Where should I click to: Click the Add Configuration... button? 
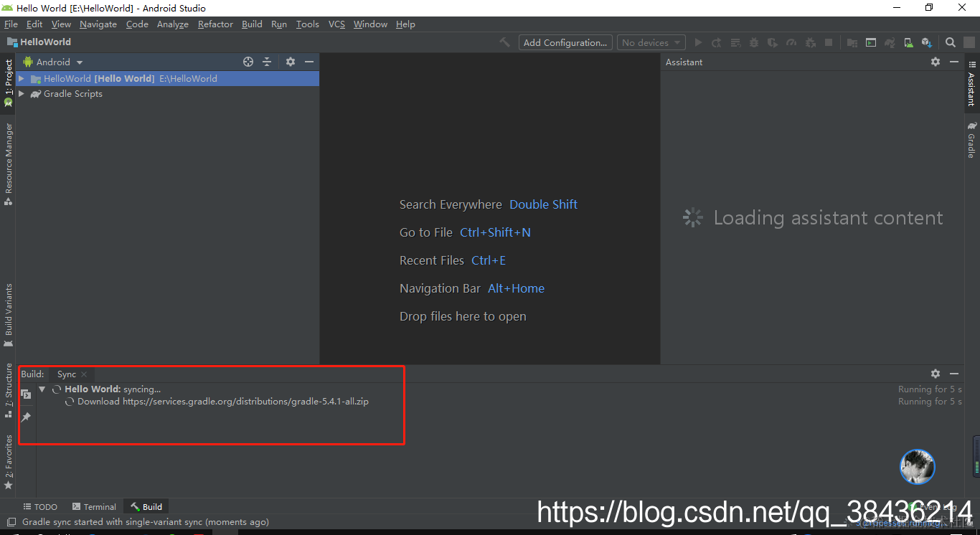click(x=566, y=42)
